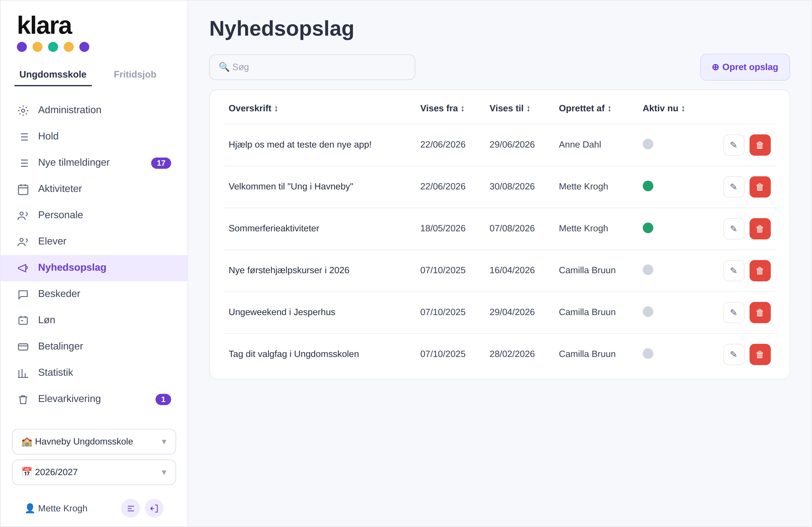The width and height of the screenshot is (812, 527).
Task: Click the 17 badge on Nye tilmeldinger
Action: click(161, 163)
